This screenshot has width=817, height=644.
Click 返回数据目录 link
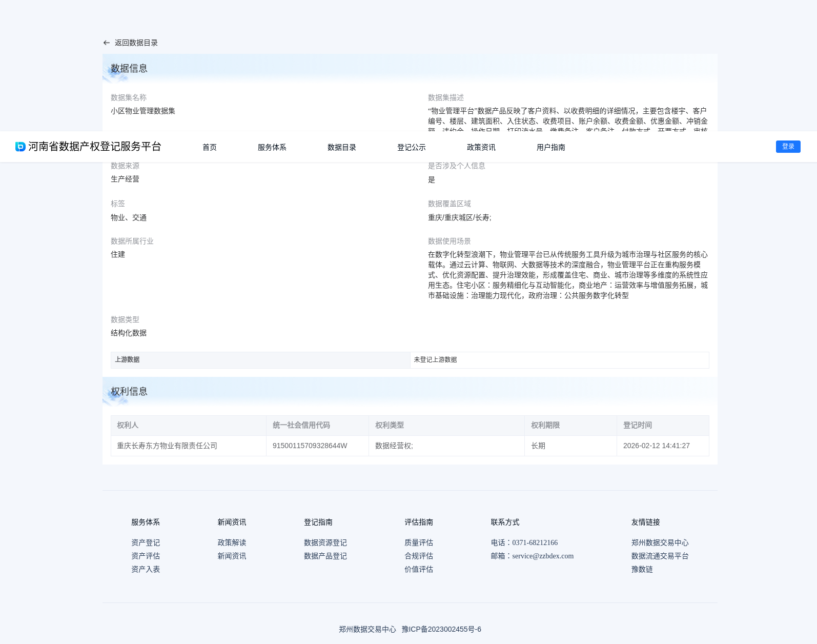(x=136, y=43)
